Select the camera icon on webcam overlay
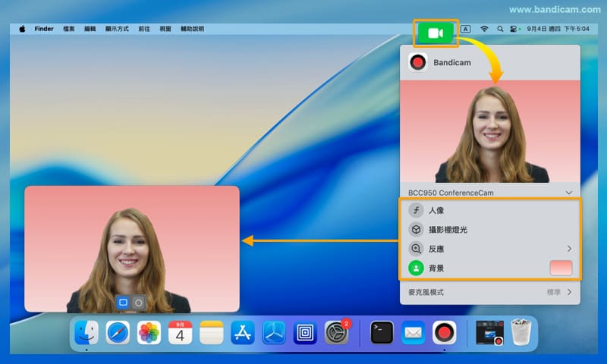This screenshot has height=364, width=607. 139,303
